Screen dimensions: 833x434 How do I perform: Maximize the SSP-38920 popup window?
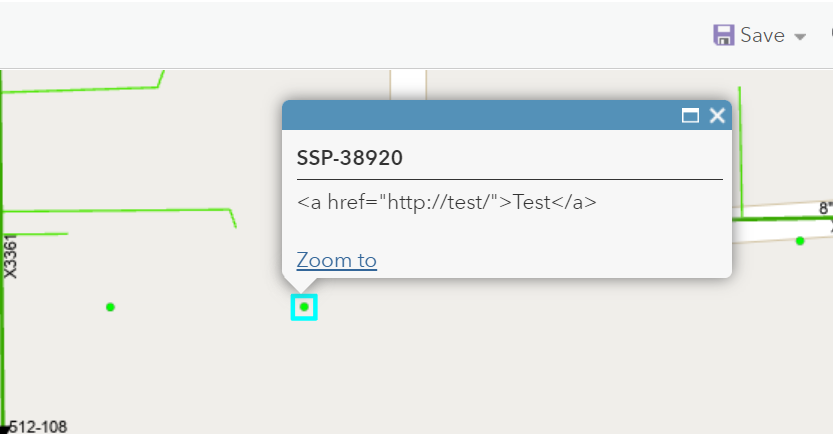(x=690, y=116)
